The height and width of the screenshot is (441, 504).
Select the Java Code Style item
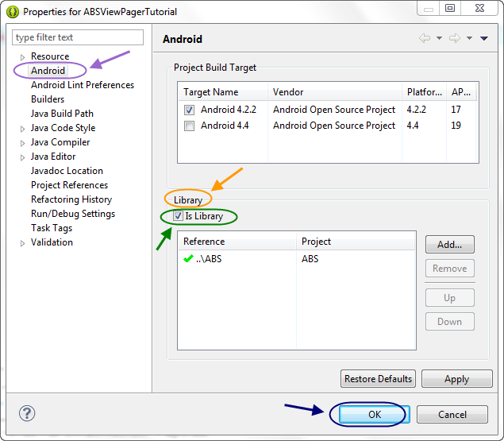63,128
